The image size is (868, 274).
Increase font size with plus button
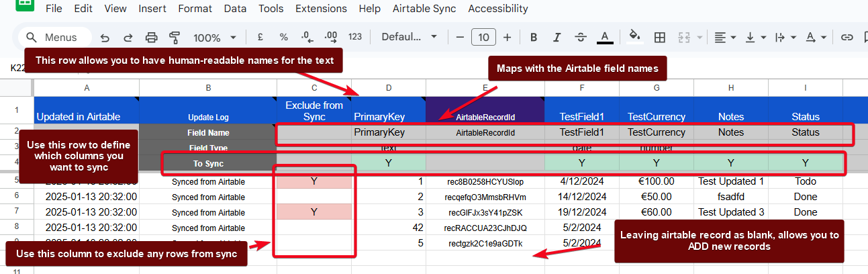pos(508,38)
